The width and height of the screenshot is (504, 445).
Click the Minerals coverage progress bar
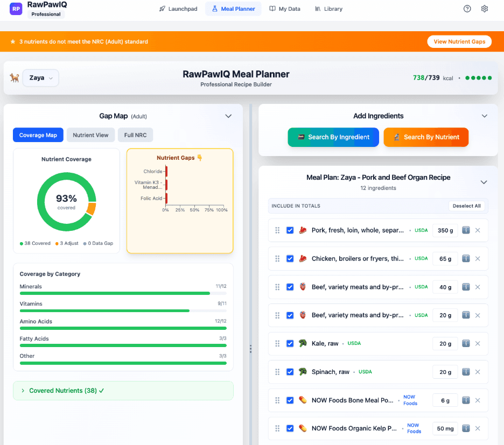123,293
